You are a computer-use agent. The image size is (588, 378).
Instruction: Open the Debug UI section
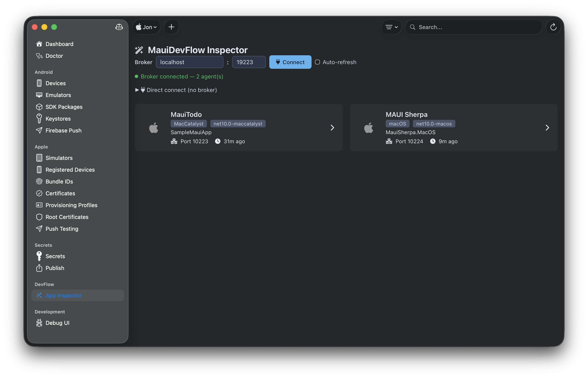point(57,323)
